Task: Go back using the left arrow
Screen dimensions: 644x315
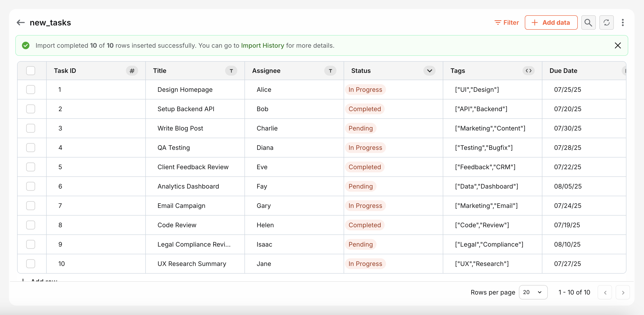Action: pos(21,22)
